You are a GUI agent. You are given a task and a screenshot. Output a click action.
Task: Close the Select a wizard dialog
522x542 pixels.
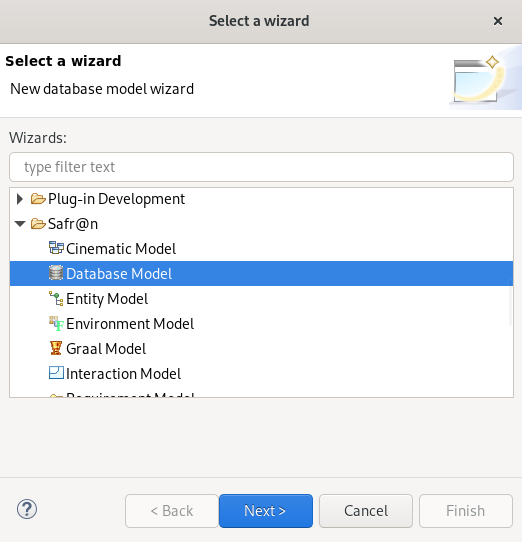[498, 21]
